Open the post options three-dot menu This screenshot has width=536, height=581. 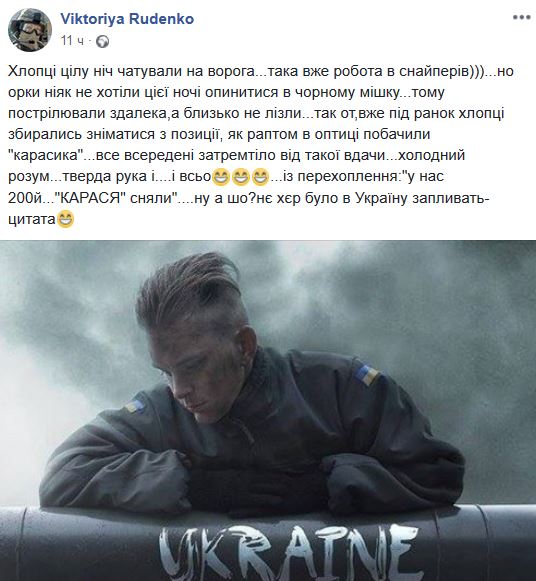click(521, 17)
